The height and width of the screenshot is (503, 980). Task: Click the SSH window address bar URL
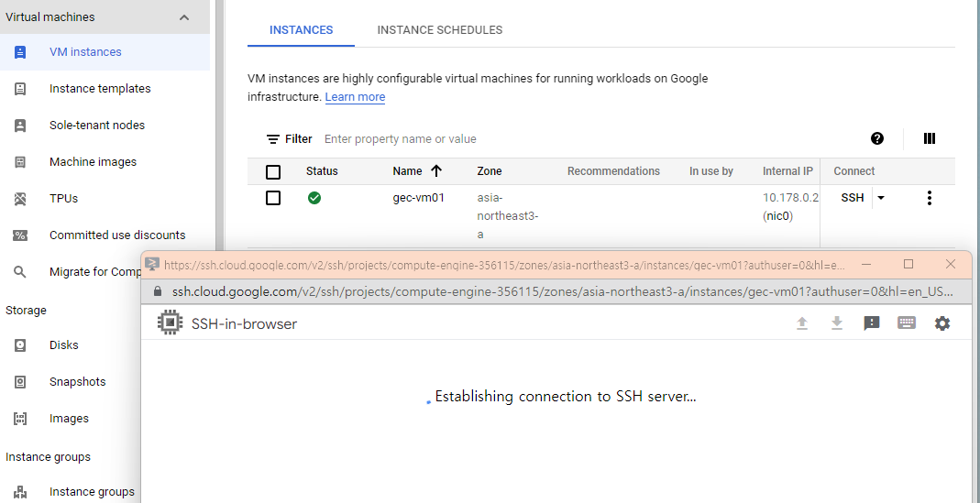pos(563,291)
